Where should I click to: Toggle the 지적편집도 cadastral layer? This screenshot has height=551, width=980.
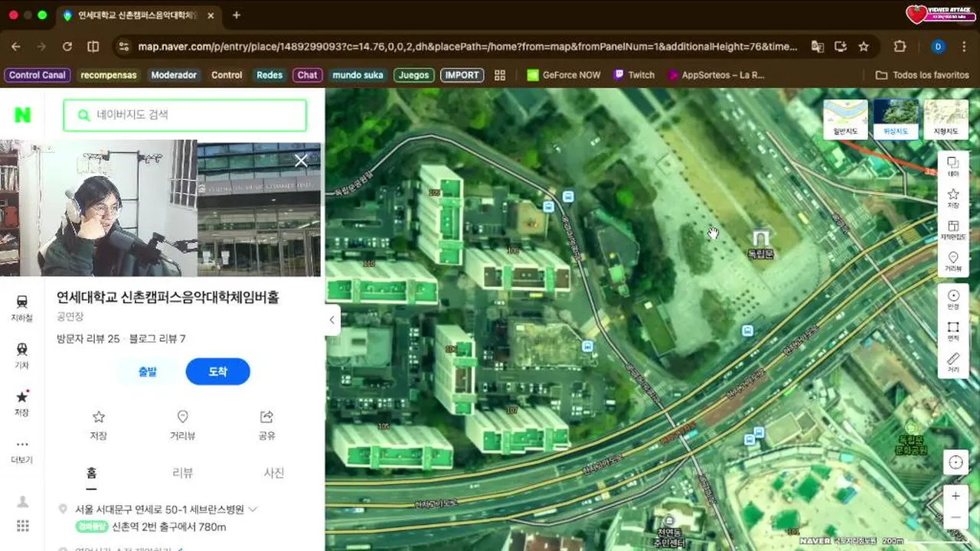click(953, 230)
